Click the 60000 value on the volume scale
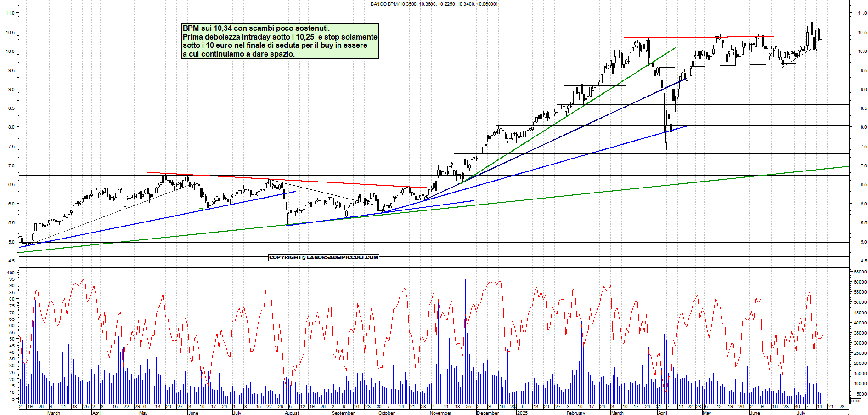868x415 pixels. tap(860, 282)
